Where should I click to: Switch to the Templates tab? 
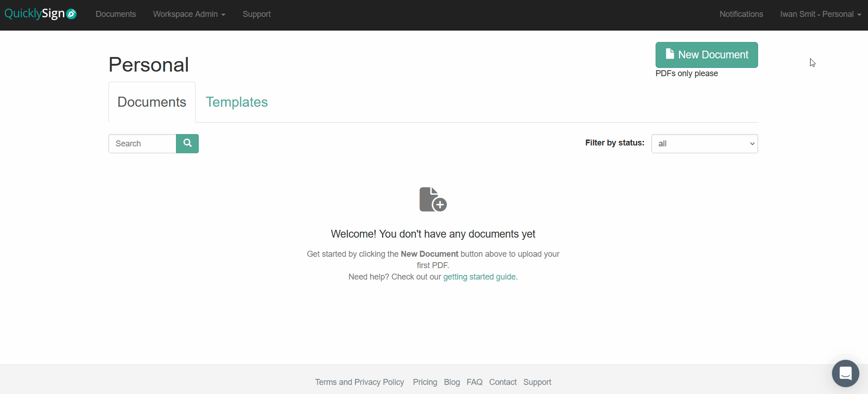tap(237, 102)
